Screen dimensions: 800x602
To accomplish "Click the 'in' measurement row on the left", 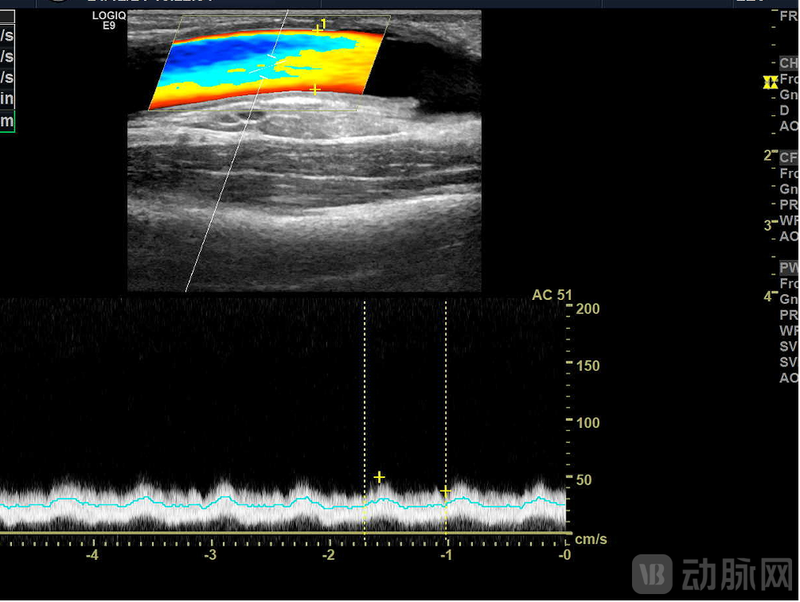I will 7,99.
